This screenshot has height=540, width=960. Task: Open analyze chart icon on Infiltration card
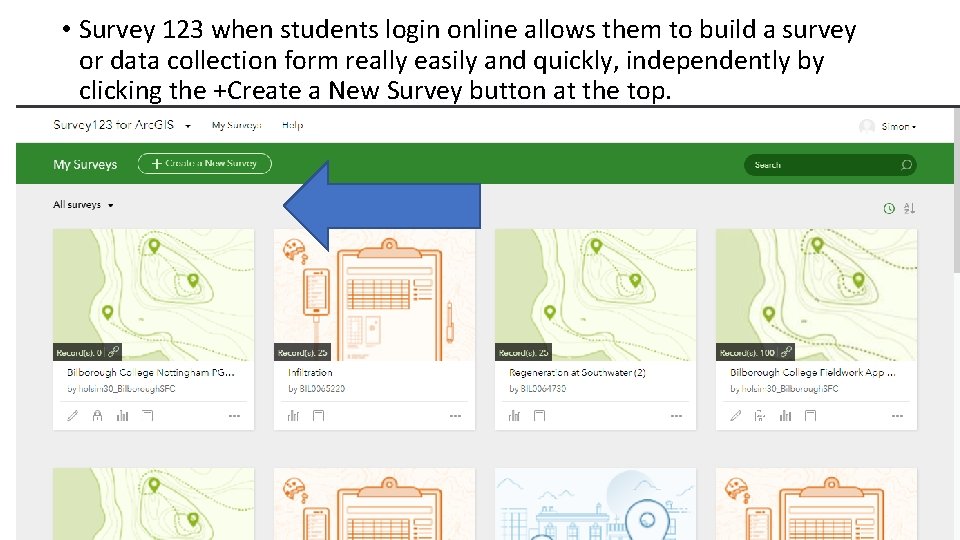pyautogui.click(x=293, y=416)
